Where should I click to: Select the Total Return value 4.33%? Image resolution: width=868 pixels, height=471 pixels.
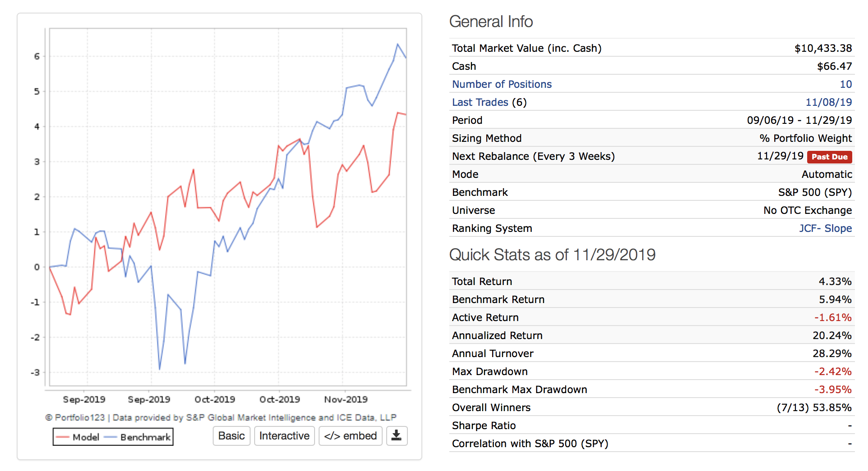[835, 281]
